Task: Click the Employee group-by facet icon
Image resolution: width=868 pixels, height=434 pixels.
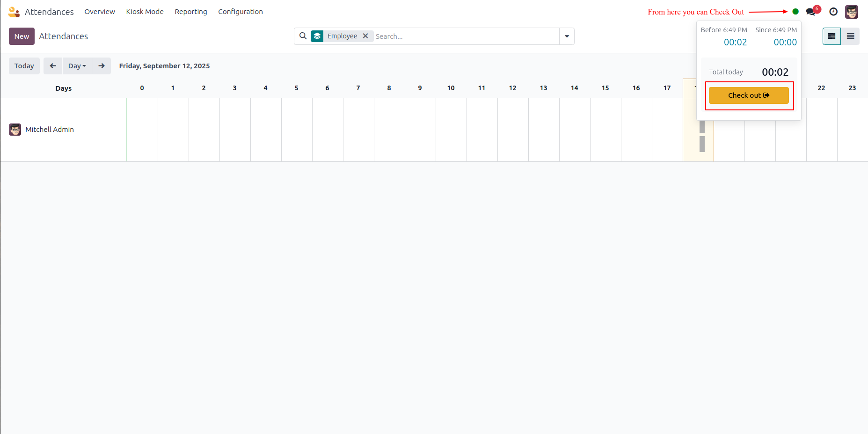Action: pos(317,36)
